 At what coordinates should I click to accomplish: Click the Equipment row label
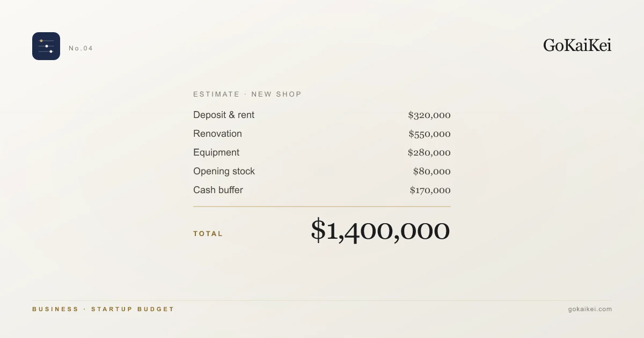point(216,152)
